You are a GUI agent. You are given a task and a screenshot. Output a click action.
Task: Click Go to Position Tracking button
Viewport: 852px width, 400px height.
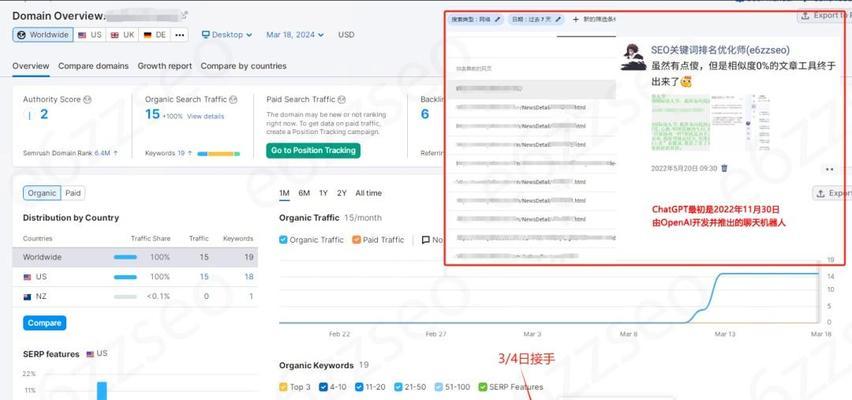[313, 151]
